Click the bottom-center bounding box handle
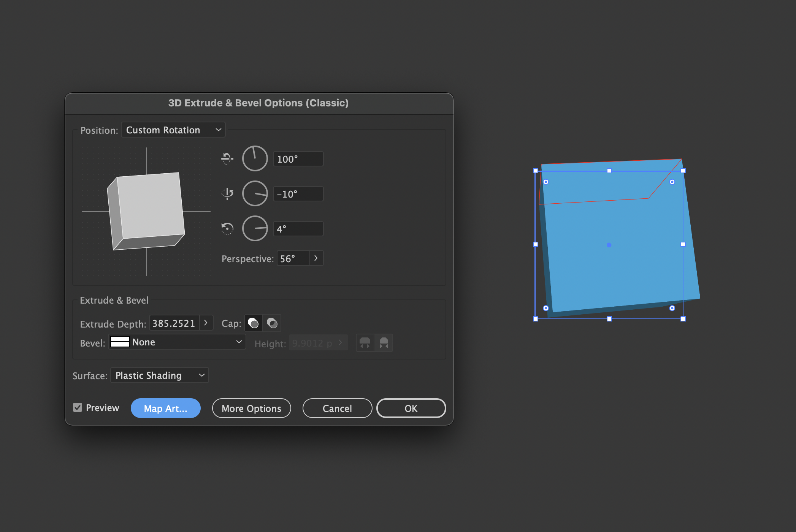Viewport: 796px width, 532px height. click(609, 319)
